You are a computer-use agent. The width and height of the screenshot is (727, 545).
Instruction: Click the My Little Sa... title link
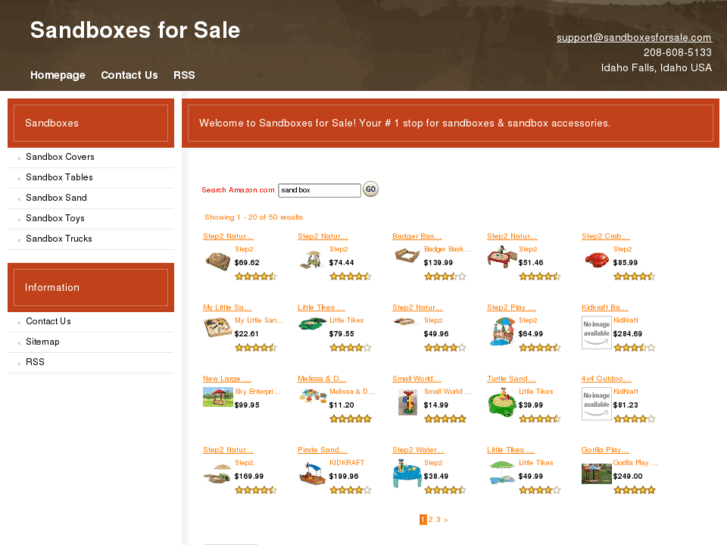tap(227, 308)
